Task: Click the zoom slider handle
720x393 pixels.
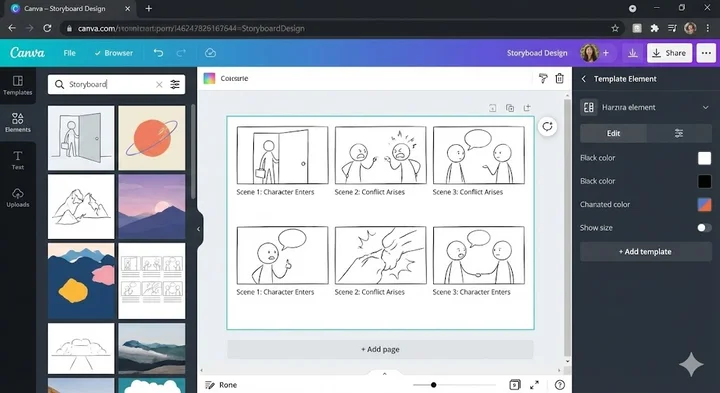Action: tap(433, 385)
